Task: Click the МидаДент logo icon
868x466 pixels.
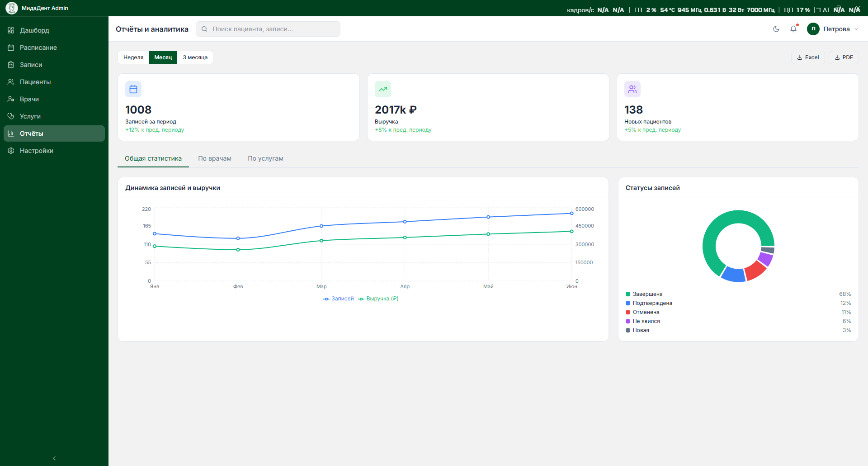Action: pos(12,8)
